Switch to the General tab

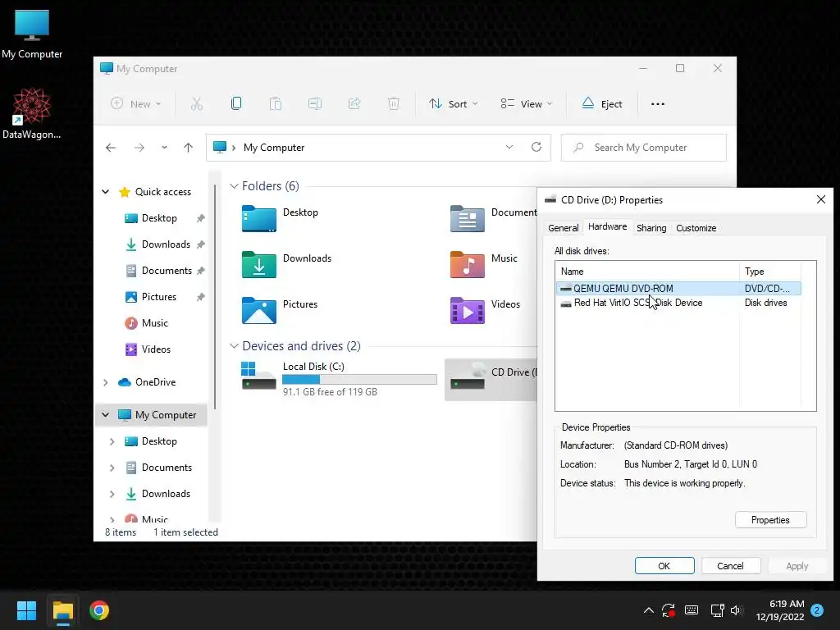(563, 228)
